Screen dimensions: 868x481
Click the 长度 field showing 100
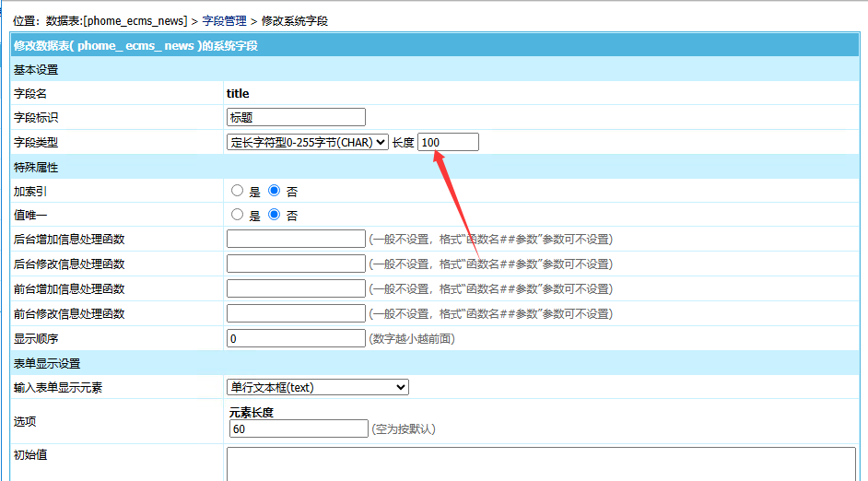448,142
